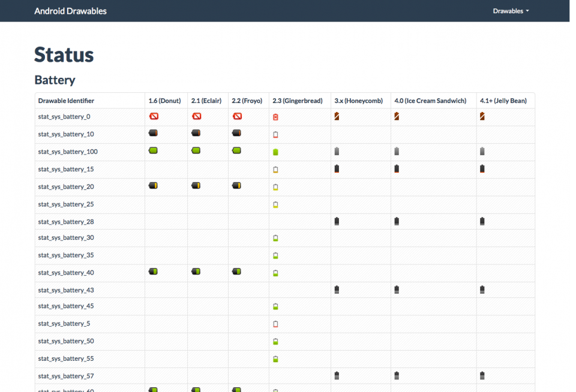Image resolution: width=576 pixels, height=392 pixels.
Task: Click the Donut stat_sys_battery_10 icon
Action: (153, 133)
